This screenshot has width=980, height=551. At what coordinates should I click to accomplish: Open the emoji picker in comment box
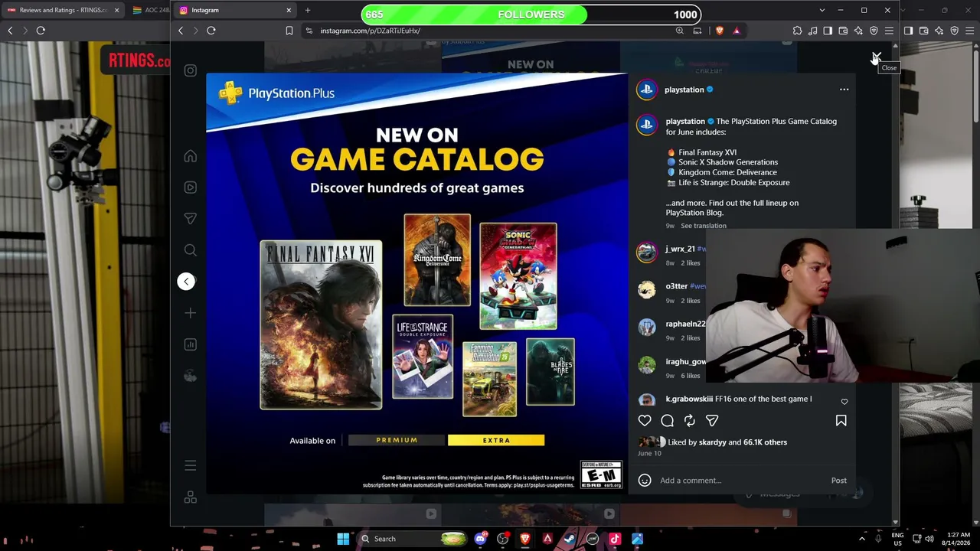(x=645, y=481)
